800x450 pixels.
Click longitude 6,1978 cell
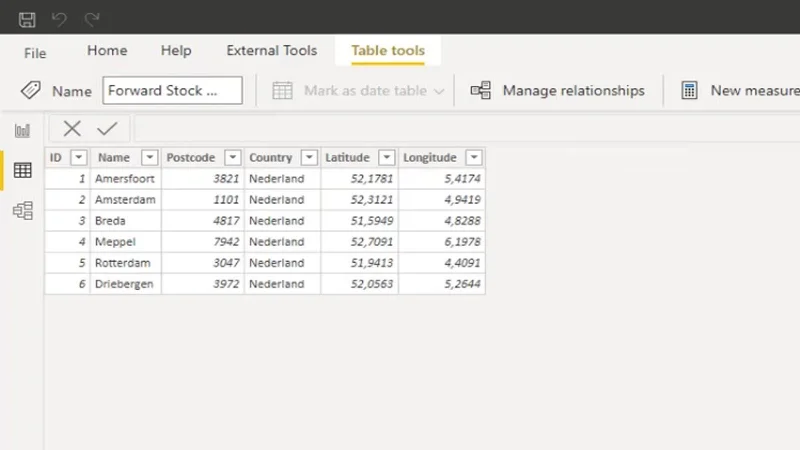click(x=442, y=242)
